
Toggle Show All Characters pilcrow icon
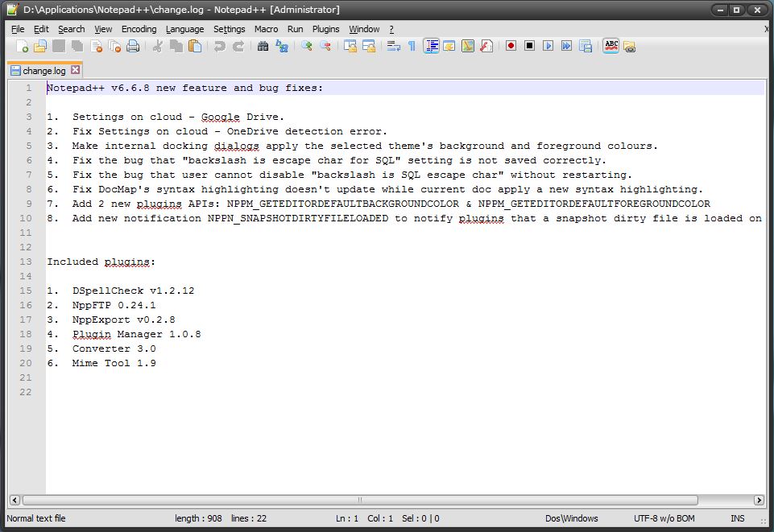pos(412,47)
